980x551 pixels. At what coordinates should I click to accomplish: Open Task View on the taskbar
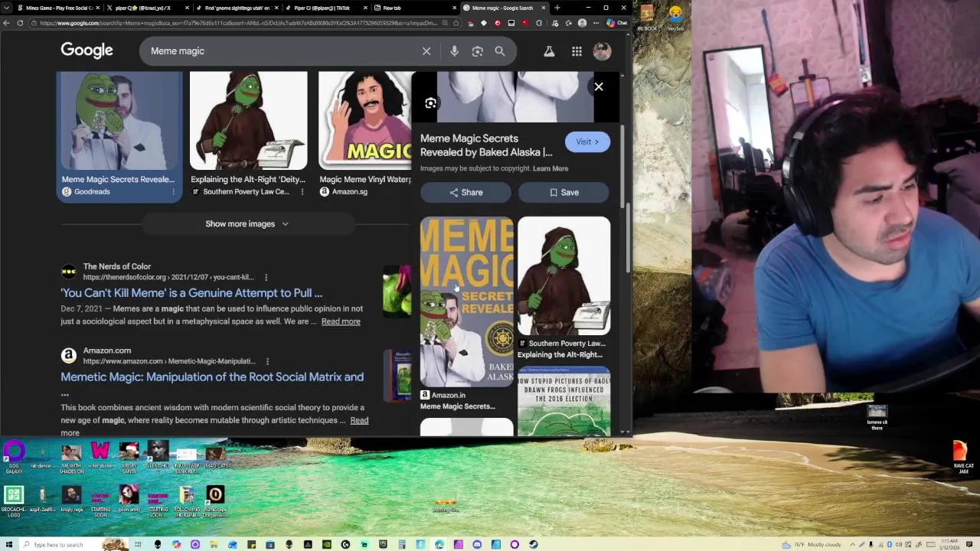(x=139, y=545)
